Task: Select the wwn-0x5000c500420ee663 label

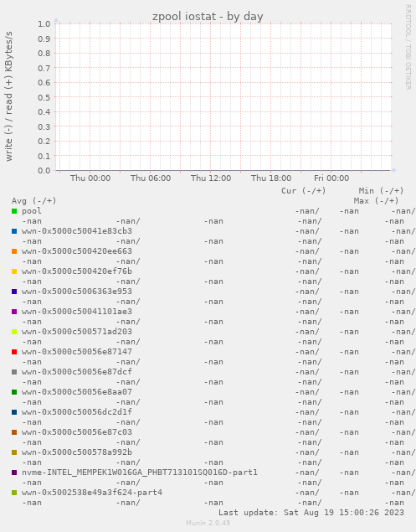Action: point(77,251)
